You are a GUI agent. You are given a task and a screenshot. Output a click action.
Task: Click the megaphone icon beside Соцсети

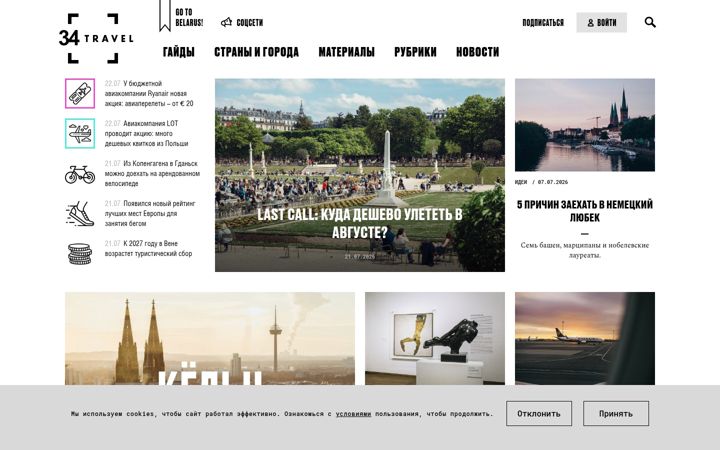click(x=226, y=22)
